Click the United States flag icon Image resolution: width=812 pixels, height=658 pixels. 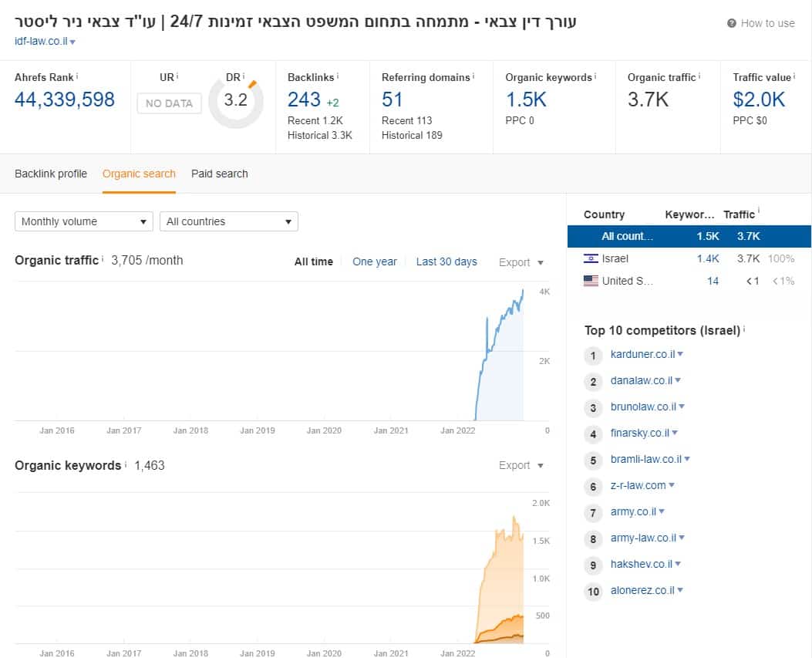coord(591,281)
